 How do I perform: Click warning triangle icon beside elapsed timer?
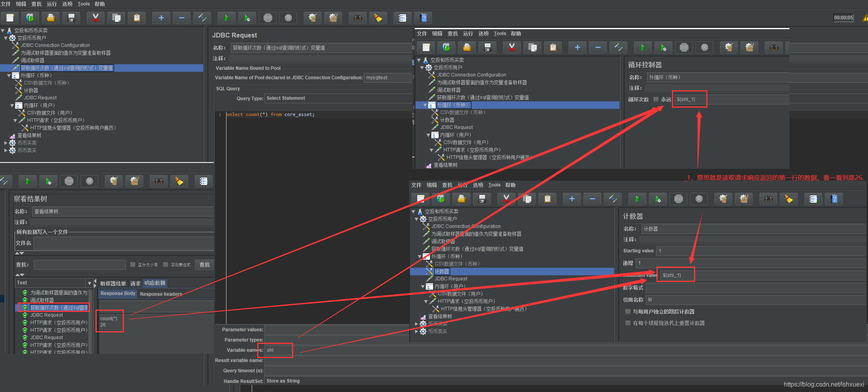(x=865, y=18)
